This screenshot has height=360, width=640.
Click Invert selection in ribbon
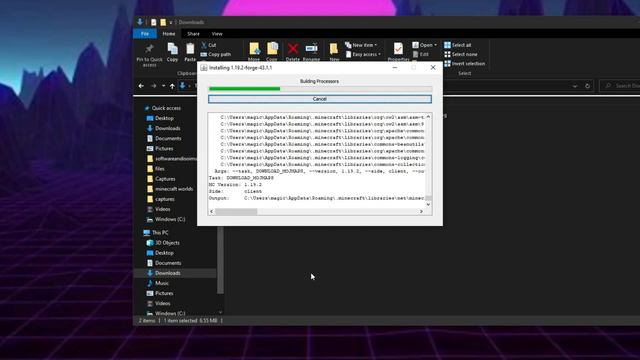pos(464,64)
